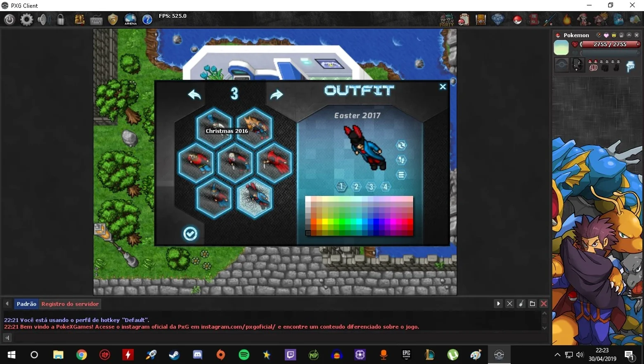Click the chat text input field
Screen dimensions: 644x364
[281, 338]
